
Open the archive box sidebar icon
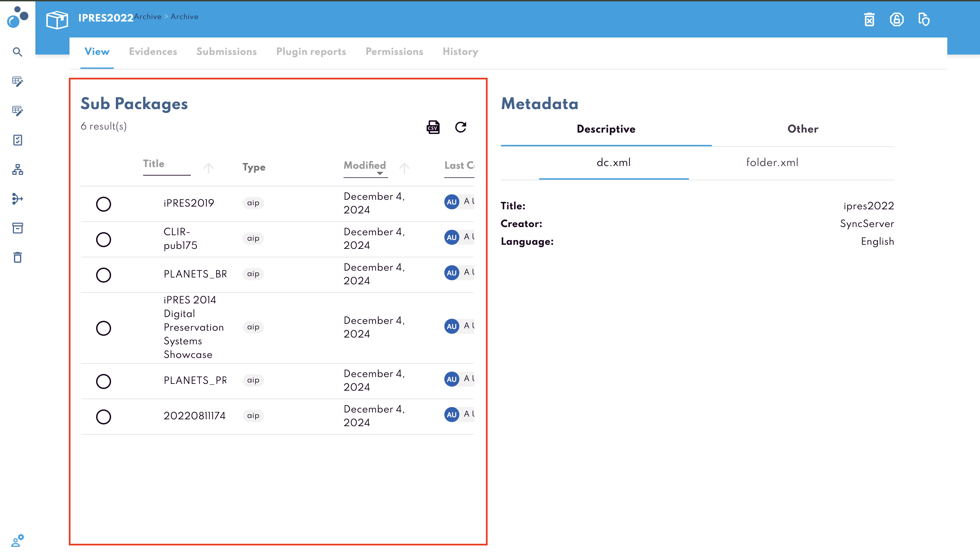(17, 228)
